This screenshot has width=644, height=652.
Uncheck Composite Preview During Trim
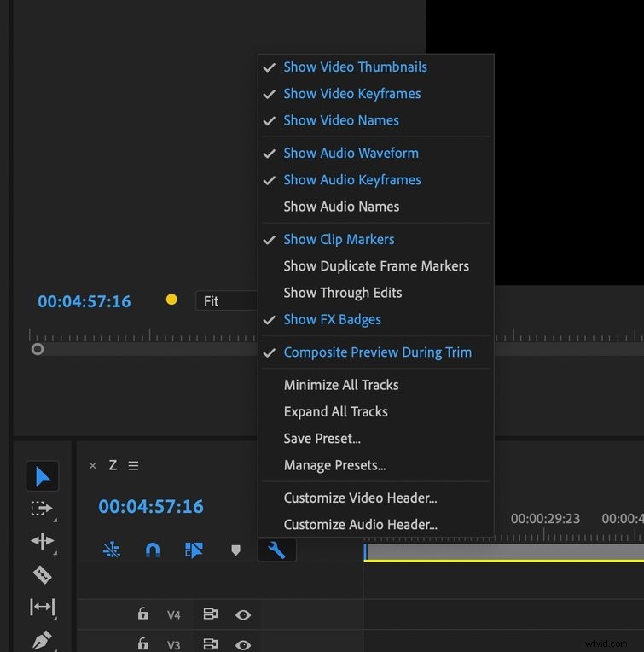coord(375,352)
